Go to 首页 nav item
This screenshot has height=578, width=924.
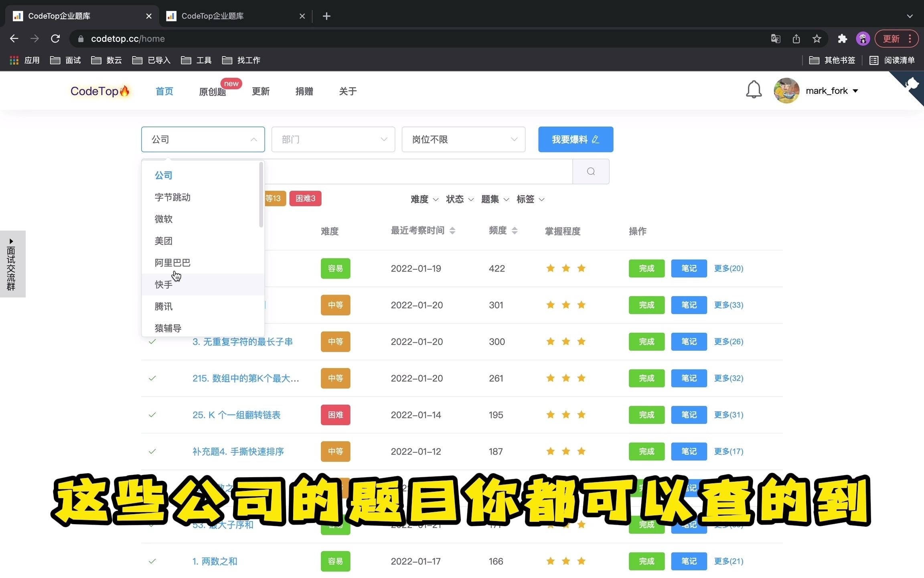coord(164,91)
